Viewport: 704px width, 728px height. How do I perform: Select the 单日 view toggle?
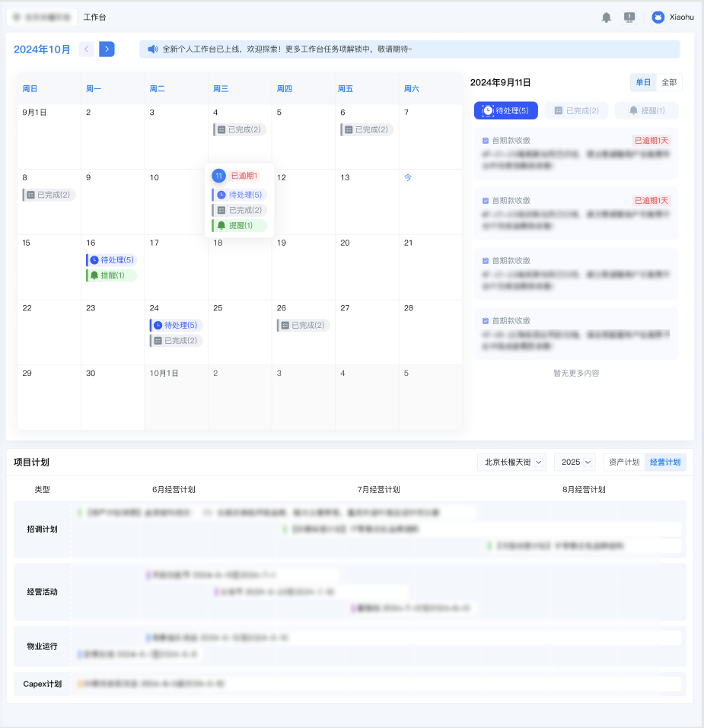pos(642,82)
